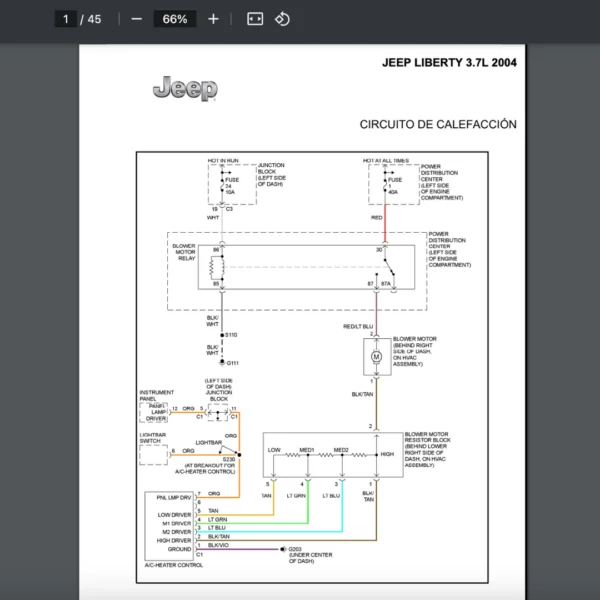Click the LIGHTBAR SWITCH dashed box
Image resolution: width=600 pixels, height=600 pixels.
coord(153,455)
